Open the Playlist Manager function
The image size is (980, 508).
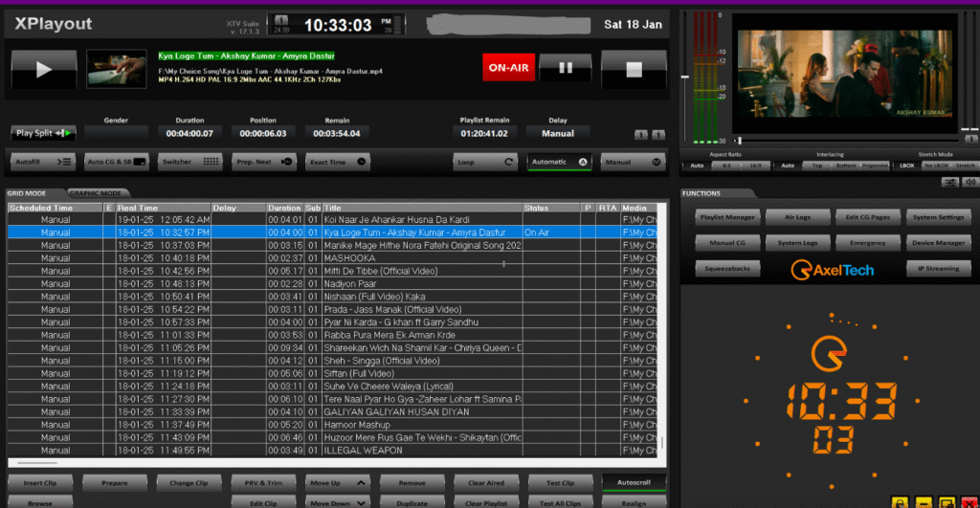coord(727,217)
